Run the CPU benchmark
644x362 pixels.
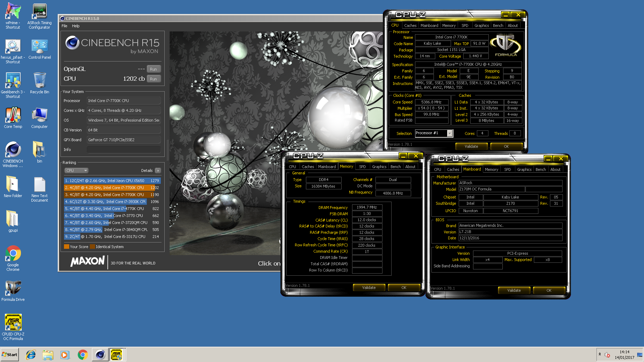153,79
